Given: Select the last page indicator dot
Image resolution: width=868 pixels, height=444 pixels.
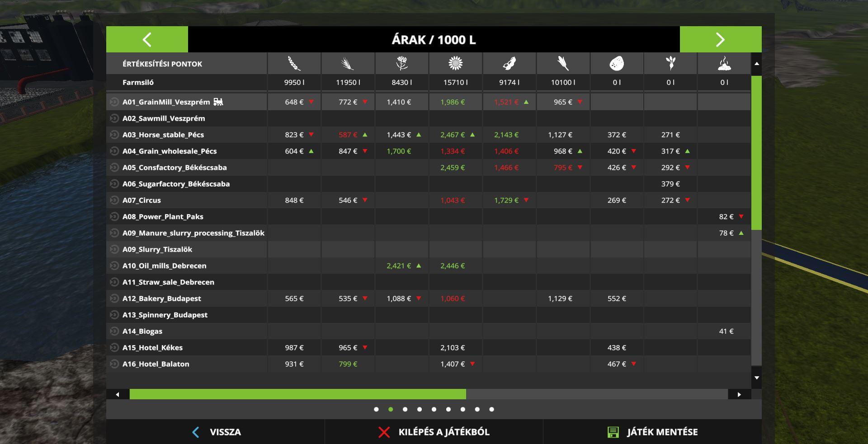Looking at the screenshot, I should coord(491,409).
